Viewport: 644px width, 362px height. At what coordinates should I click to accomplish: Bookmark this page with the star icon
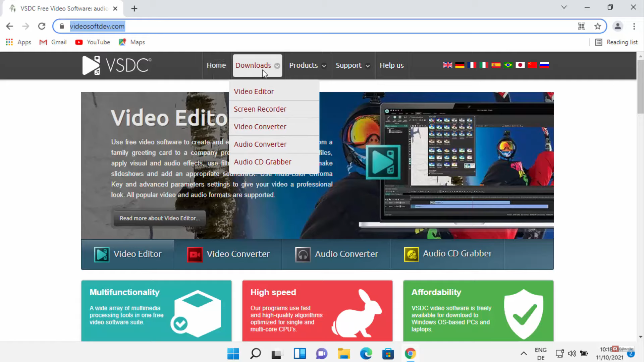click(x=597, y=26)
